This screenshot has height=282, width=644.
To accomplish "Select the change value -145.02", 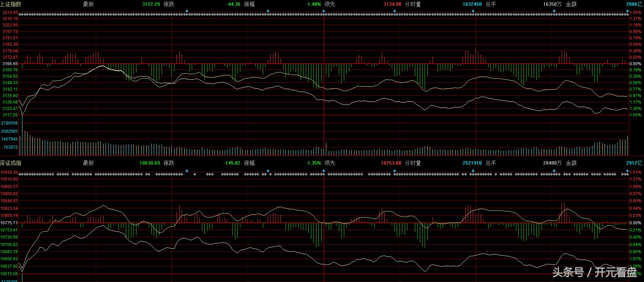I will click(232, 163).
